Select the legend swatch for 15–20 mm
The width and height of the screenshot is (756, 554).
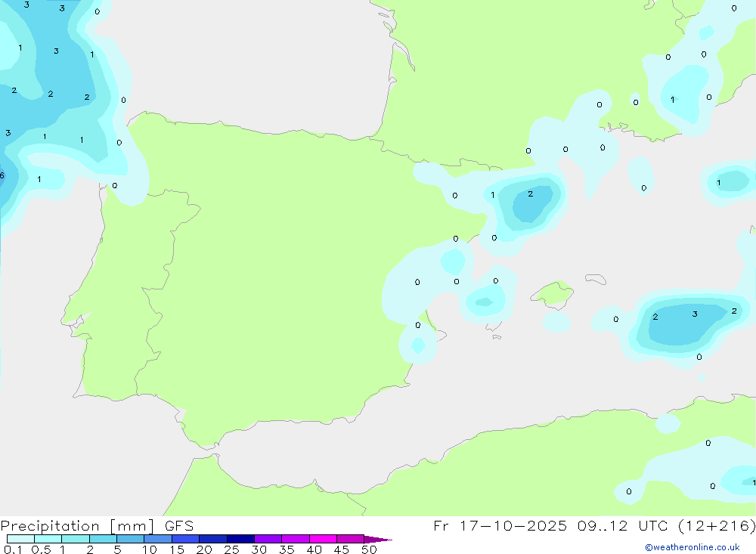(x=185, y=539)
